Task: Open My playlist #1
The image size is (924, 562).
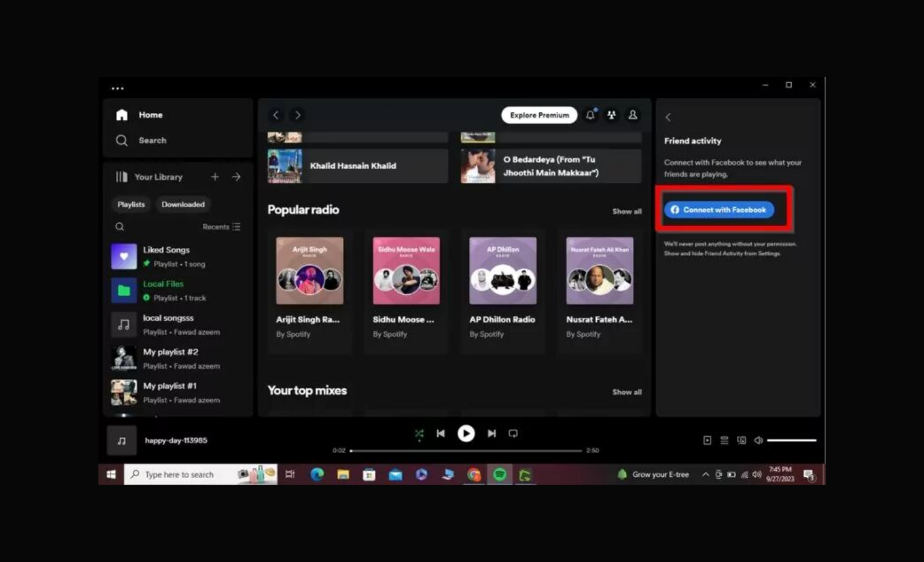Action: click(x=178, y=392)
